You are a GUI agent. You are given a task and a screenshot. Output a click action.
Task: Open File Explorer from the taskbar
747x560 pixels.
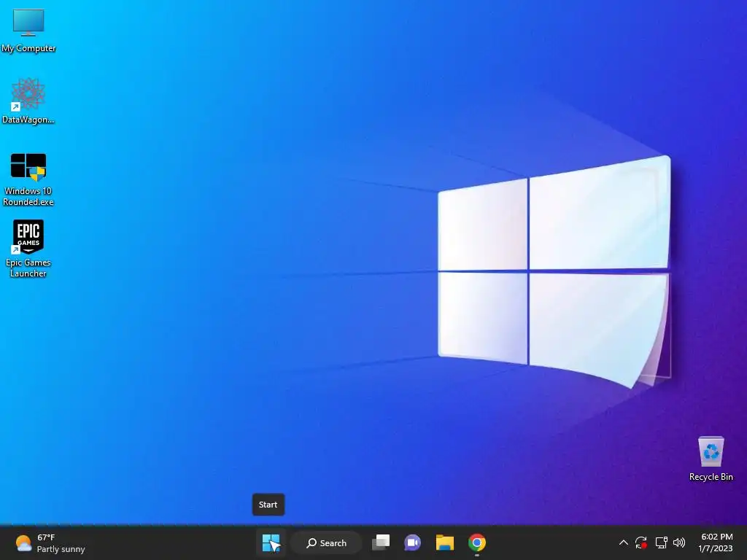click(x=444, y=542)
